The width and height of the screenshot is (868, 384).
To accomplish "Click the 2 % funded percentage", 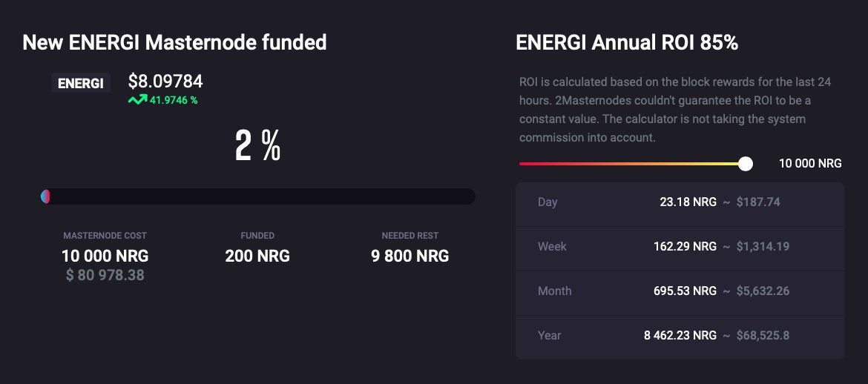I will pos(257,147).
